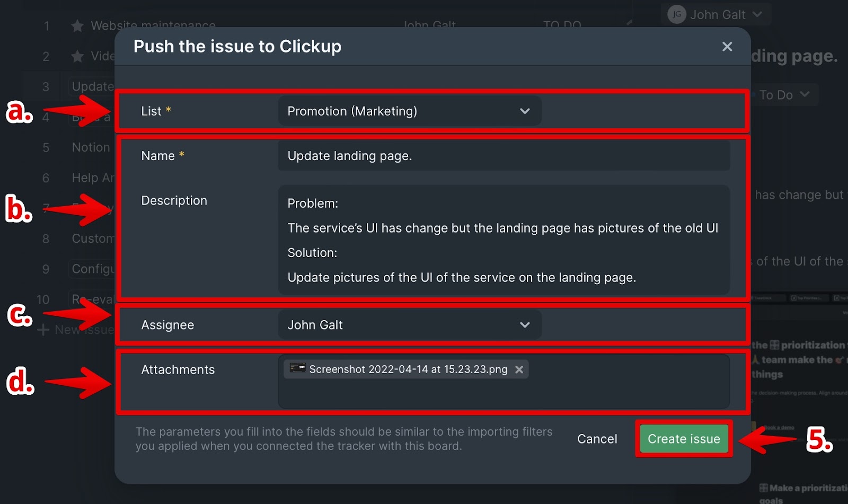Viewport: 848px width, 504px height.
Task: Open the Assignee dropdown showing John Galt
Action: pyautogui.click(x=410, y=325)
